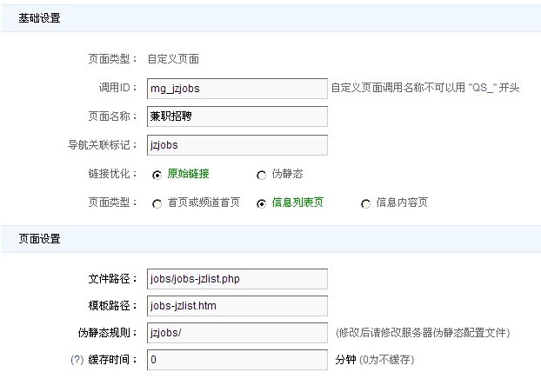Click the 模板路径 input with jobs-jzlist.htm

pyautogui.click(x=237, y=306)
